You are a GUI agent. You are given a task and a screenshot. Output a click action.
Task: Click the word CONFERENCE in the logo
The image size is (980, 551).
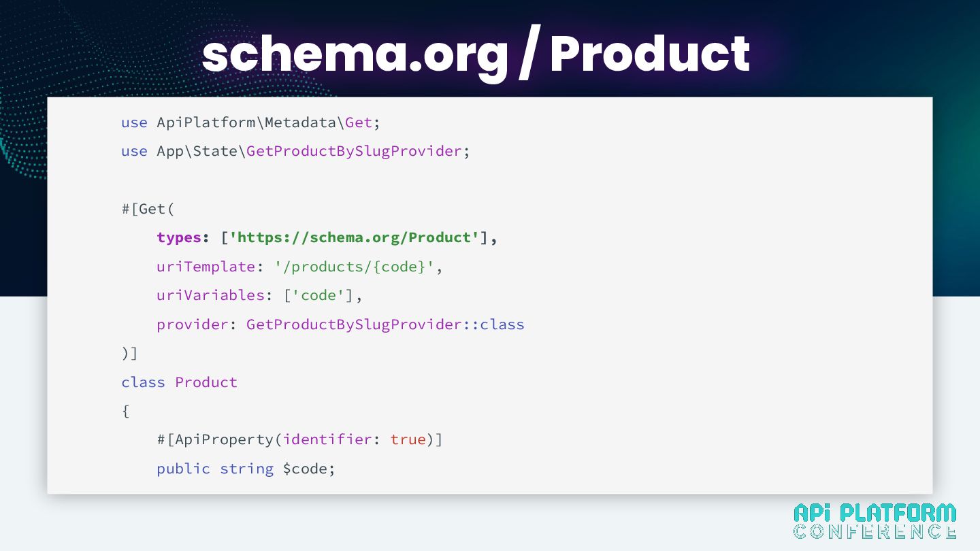[x=875, y=531]
